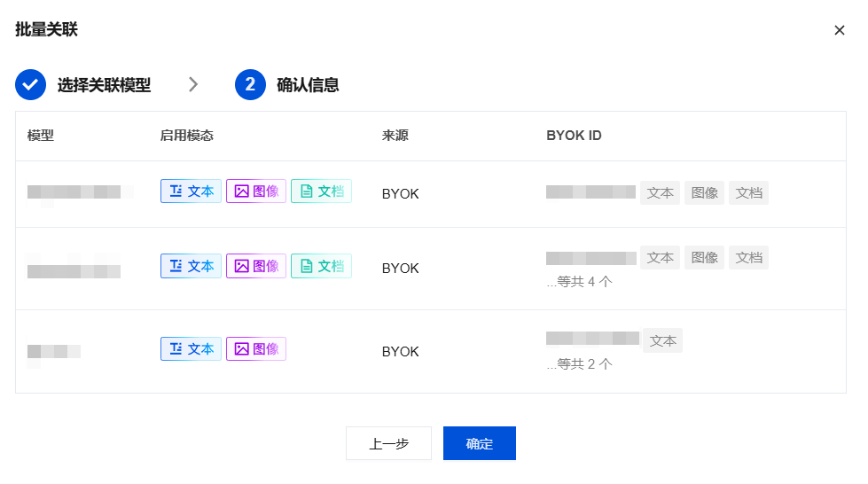Click the 确认信息 step label
Image resolution: width=868 pixels, height=484 pixels.
[308, 85]
